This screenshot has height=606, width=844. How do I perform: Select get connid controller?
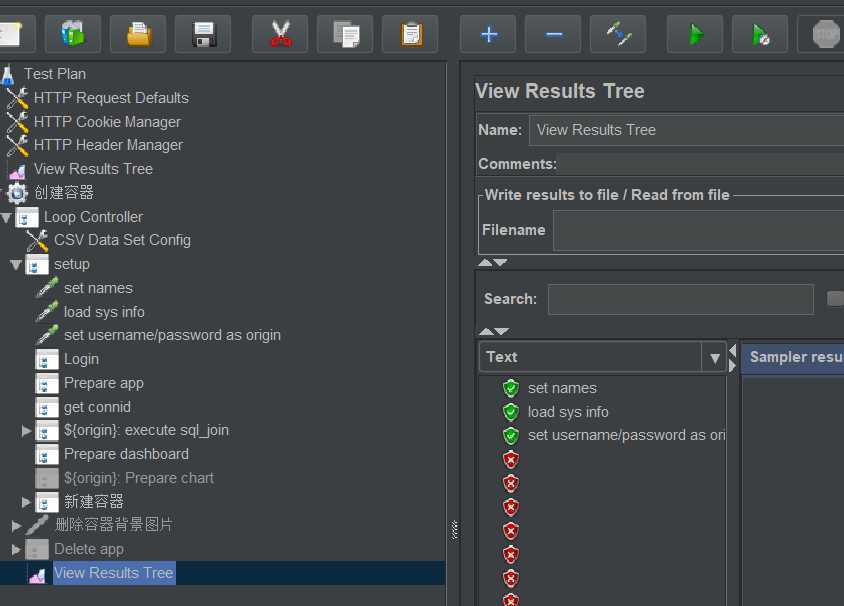[97, 407]
